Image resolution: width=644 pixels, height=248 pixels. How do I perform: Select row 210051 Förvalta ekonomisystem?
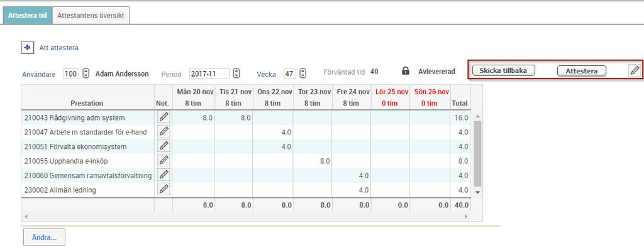pyautogui.click(x=246, y=146)
